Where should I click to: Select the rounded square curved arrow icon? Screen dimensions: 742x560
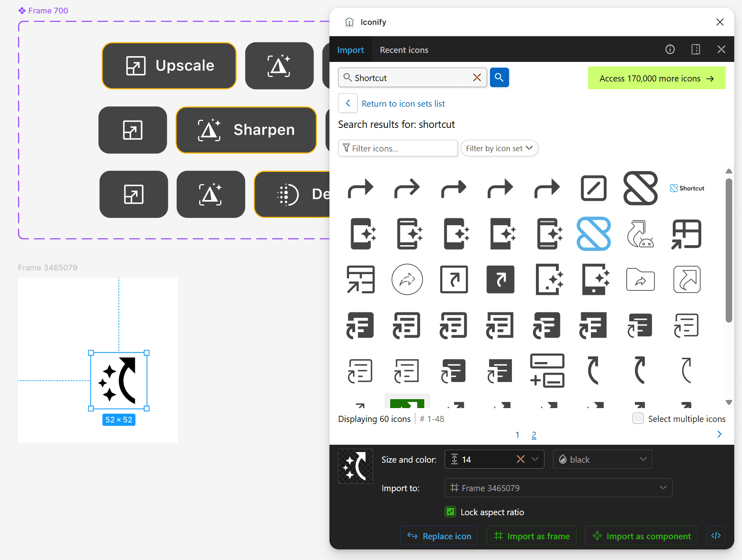[687, 279]
